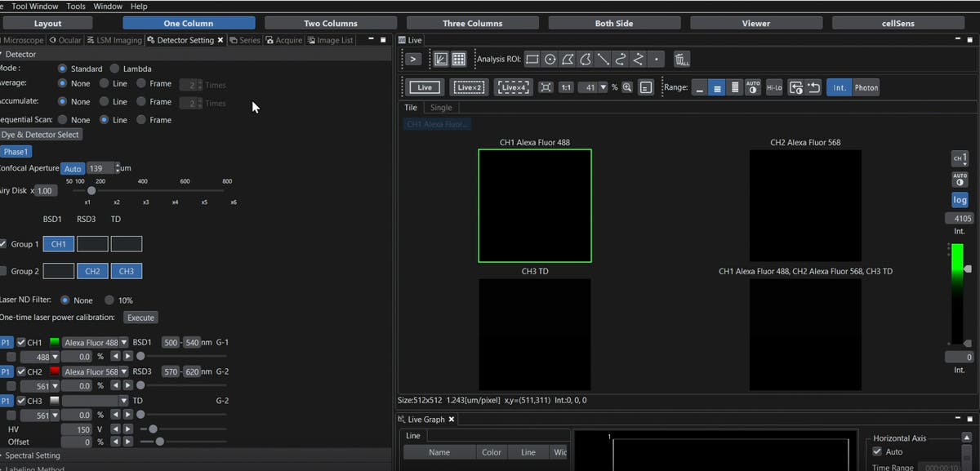Select the rectangle Analysis ROI tool
Screen dimensions: 980x471
[532, 59]
